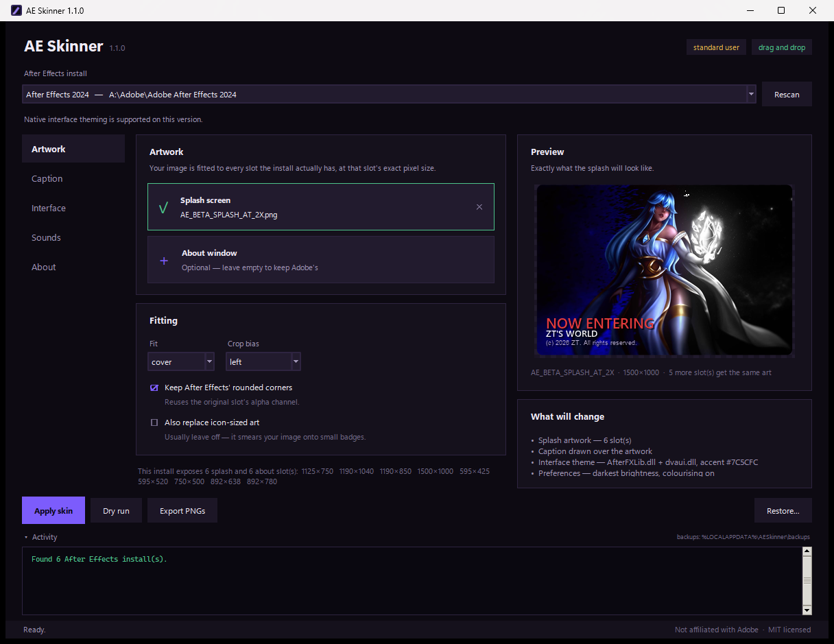Screen dimensions: 834x644
Task: Click the splash preview thumbnail image
Action: pyautogui.click(x=664, y=270)
